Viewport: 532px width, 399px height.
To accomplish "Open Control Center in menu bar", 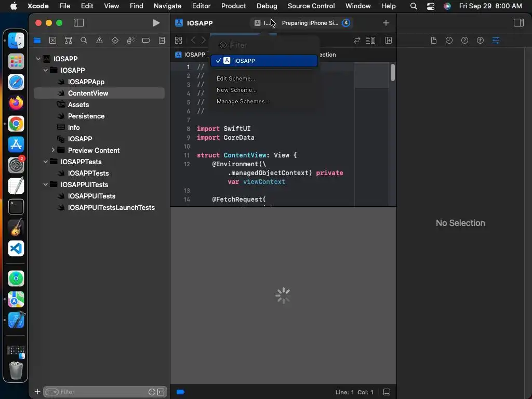I will point(431,6).
